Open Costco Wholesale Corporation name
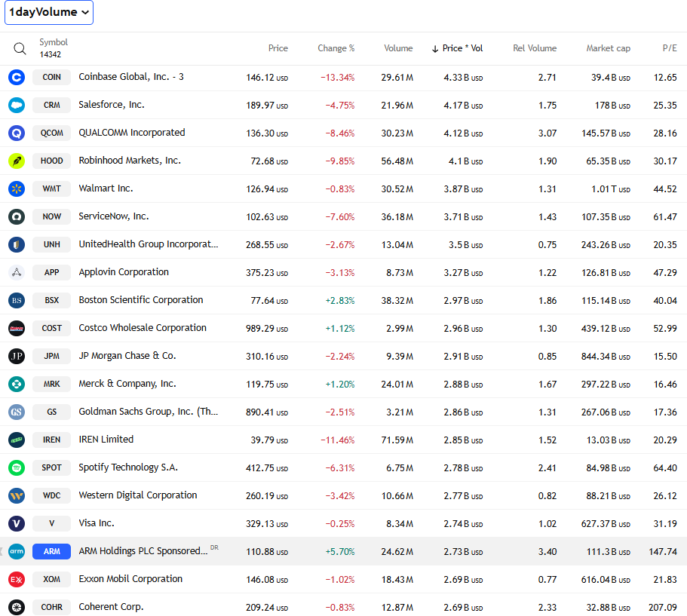Image resolution: width=687 pixels, height=616 pixels. coord(143,328)
